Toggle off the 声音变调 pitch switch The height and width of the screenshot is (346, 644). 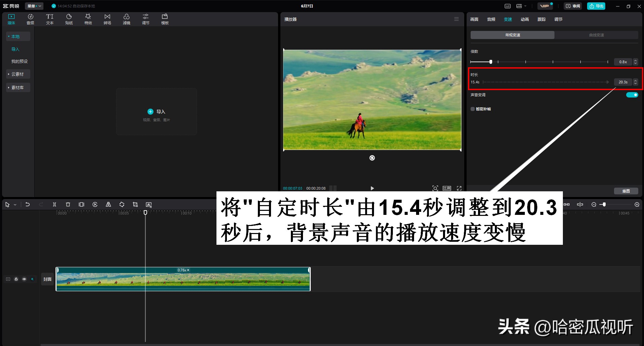[632, 95]
